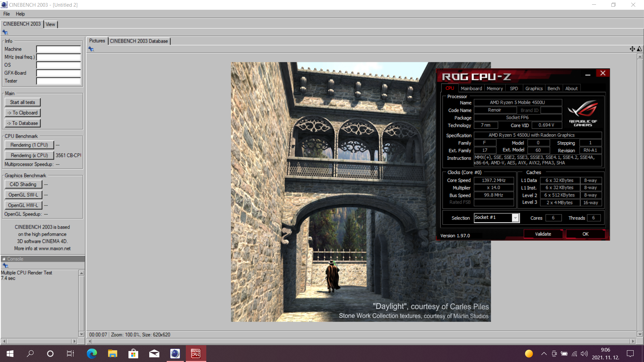Run Rendering (x CPU) benchmark
This screenshot has width=644, height=362.
click(29, 155)
